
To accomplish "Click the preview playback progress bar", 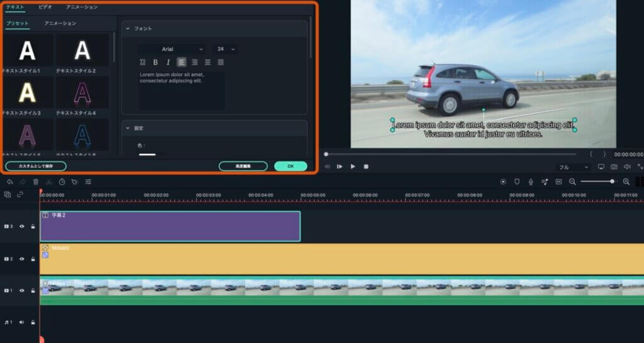I will pyautogui.click(x=450, y=155).
